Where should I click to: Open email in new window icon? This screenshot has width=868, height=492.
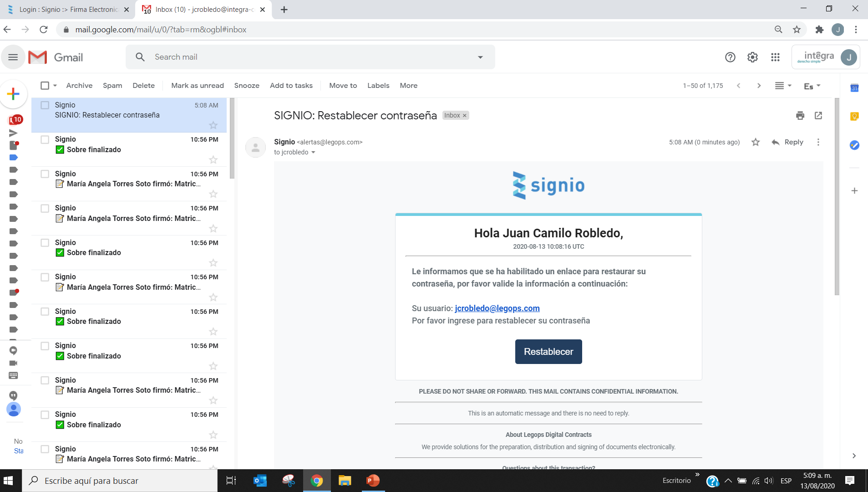coord(818,115)
